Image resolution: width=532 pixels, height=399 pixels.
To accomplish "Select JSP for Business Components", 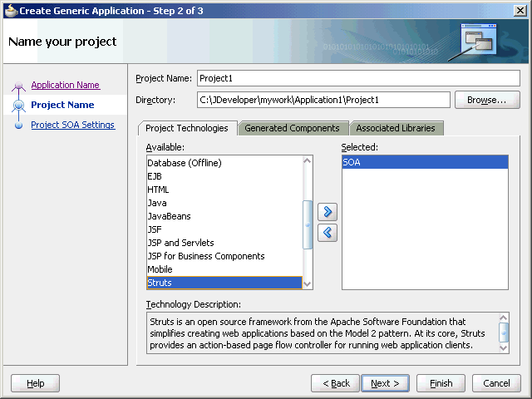I will pyautogui.click(x=224, y=256).
